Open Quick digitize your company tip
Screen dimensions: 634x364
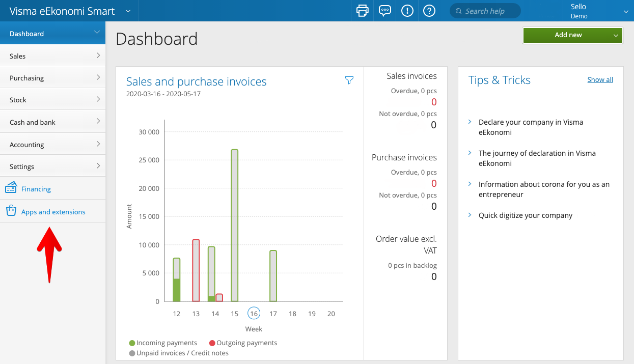(525, 215)
